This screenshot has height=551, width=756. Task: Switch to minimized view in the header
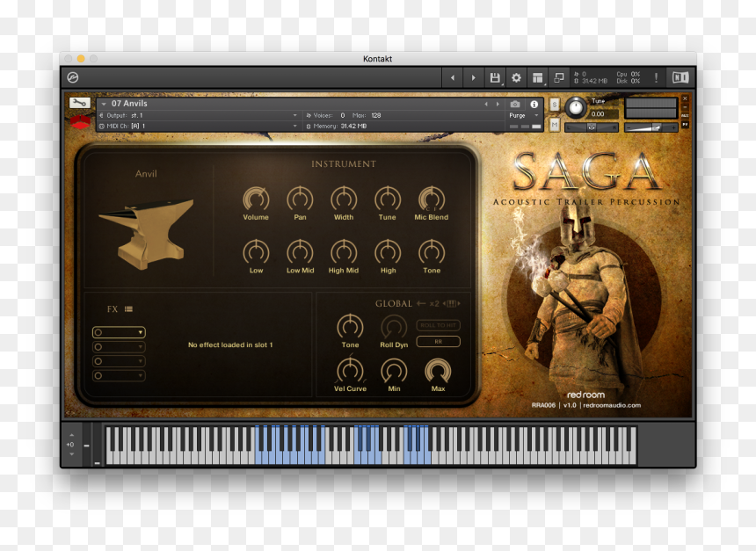559,77
